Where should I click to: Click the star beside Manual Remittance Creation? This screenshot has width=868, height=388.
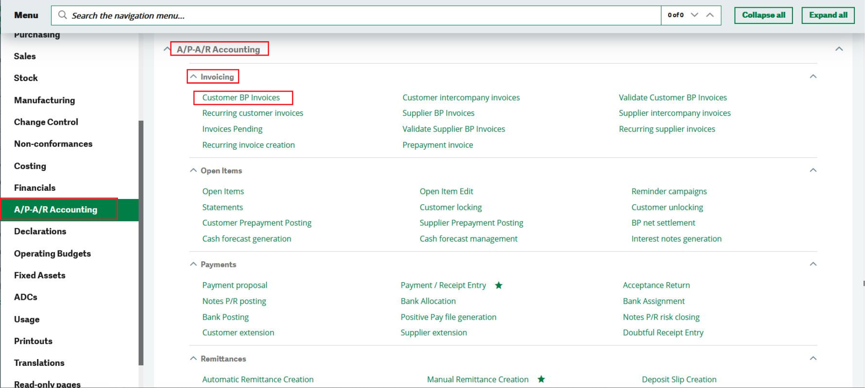tap(541, 379)
